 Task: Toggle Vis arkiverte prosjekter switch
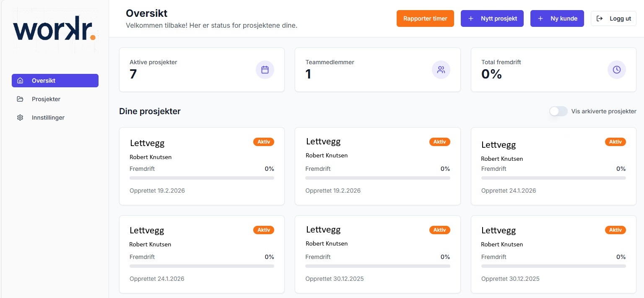pyautogui.click(x=558, y=111)
